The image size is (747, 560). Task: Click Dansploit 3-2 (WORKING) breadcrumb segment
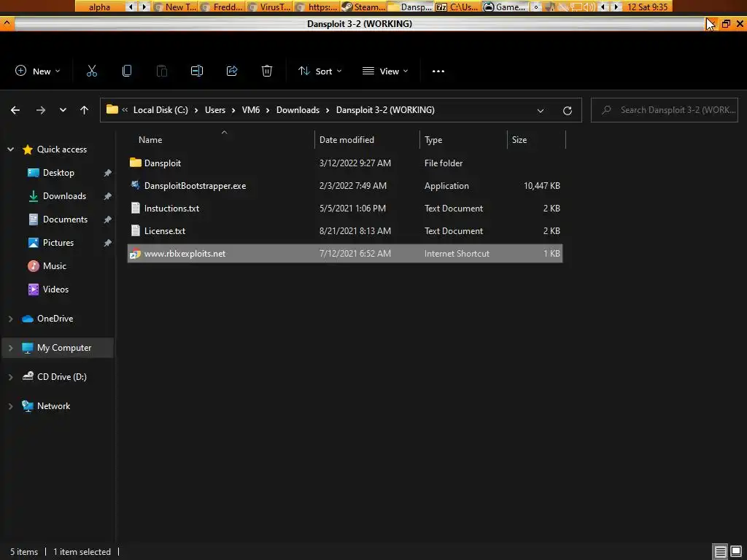[x=385, y=110]
